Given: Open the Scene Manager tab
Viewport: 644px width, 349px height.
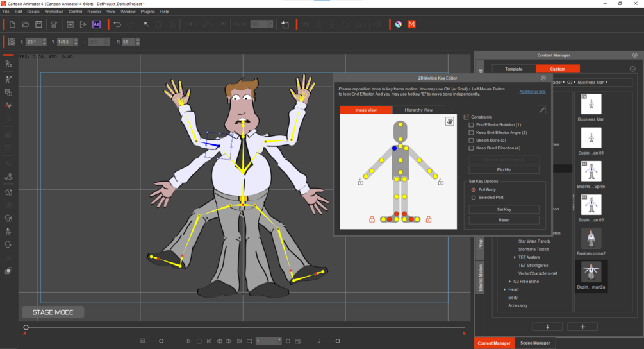Looking at the screenshot, I should (535, 343).
